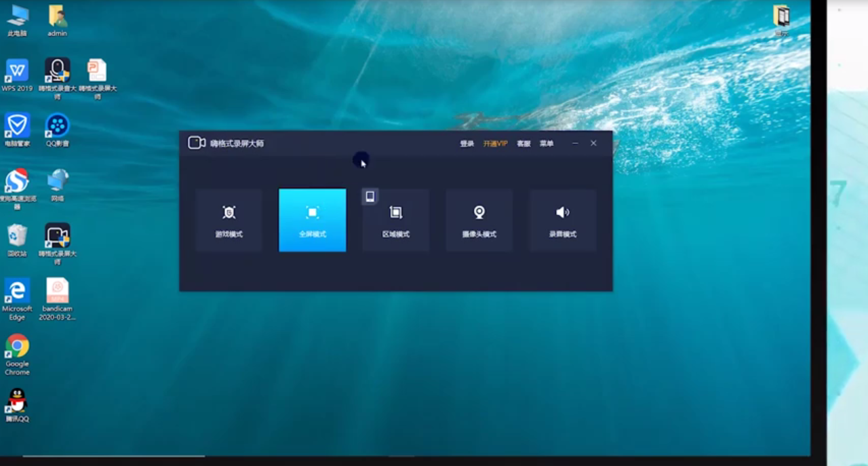The width and height of the screenshot is (868, 466).
Task: Select 此电脑 This PC desktop icon
Action: 18,21
